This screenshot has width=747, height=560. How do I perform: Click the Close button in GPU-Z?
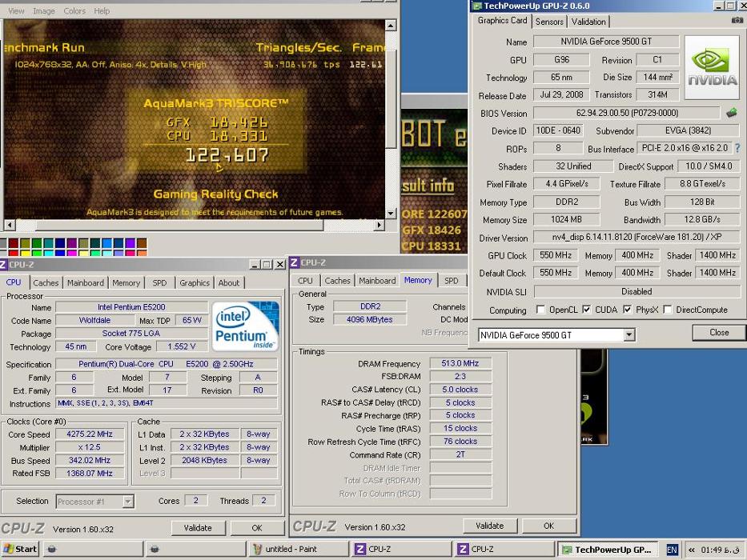[719, 332]
